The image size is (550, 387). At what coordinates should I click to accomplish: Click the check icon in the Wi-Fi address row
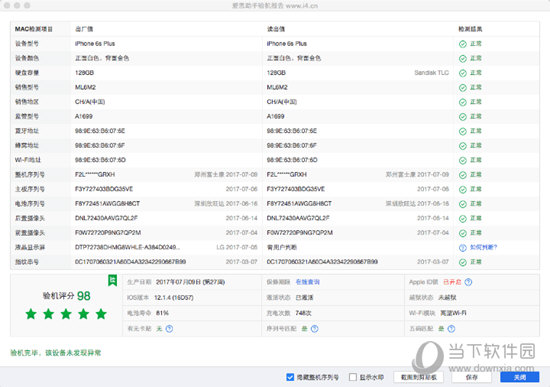[463, 160]
